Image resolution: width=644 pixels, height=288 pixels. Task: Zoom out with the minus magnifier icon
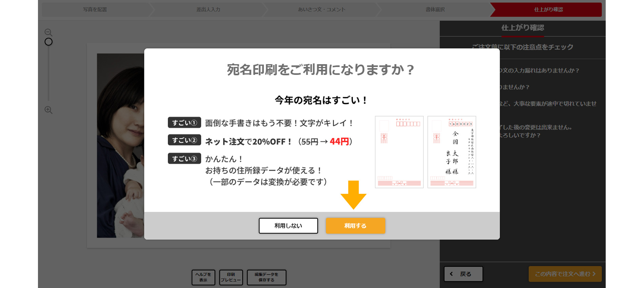48,33
